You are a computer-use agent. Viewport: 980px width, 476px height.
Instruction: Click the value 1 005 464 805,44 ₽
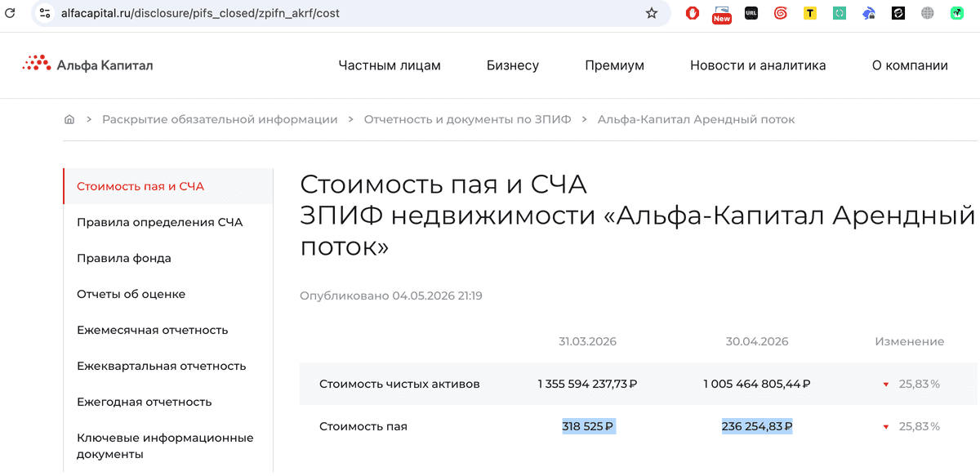[x=757, y=384]
